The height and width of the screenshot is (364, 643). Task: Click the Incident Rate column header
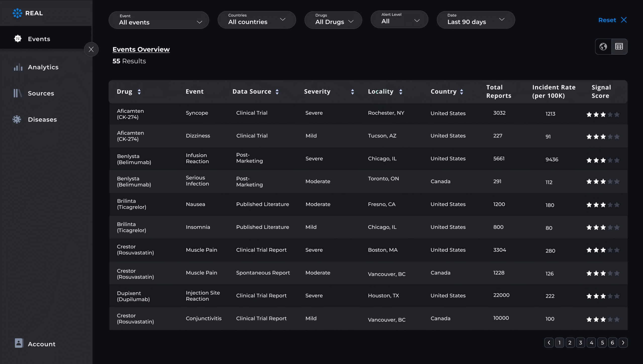tap(554, 91)
